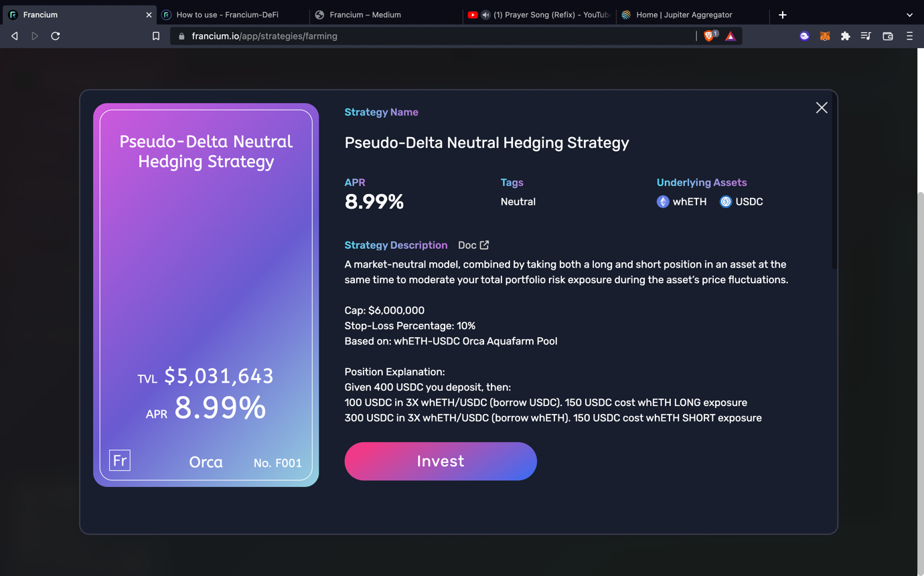Click the whETH SHORT exposure line
Image resolution: width=924 pixels, height=576 pixels.
(553, 418)
